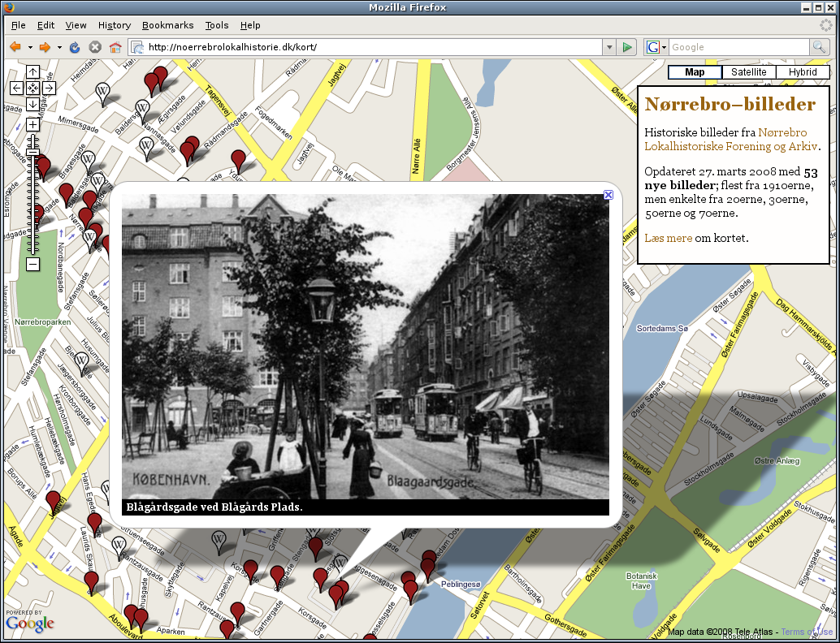Image resolution: width=840 pixels, height=643 pixels.
Task: Click the 'Nørrebroparken' map label
Action: [42, 322]
